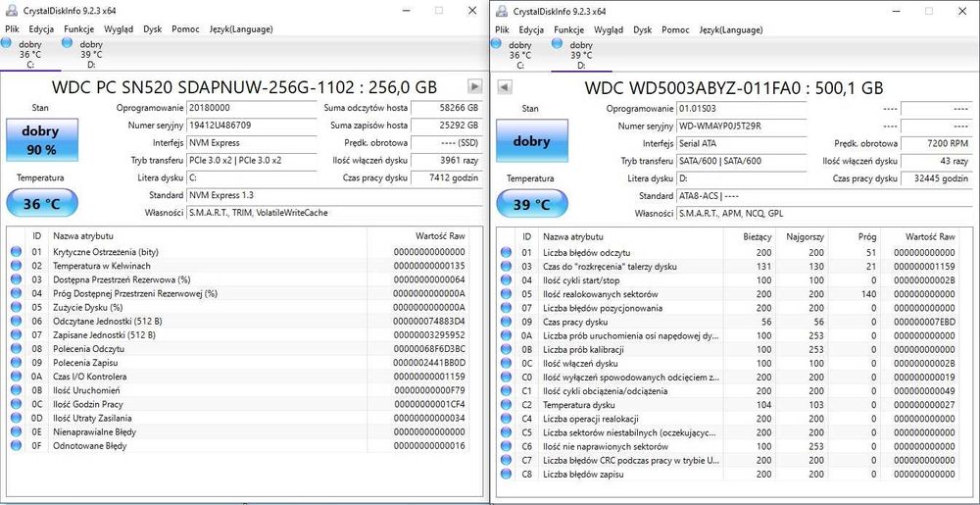Click the dobry health button of WD5003ABYZ
This screenshot has height=505, width=980.
532,141
